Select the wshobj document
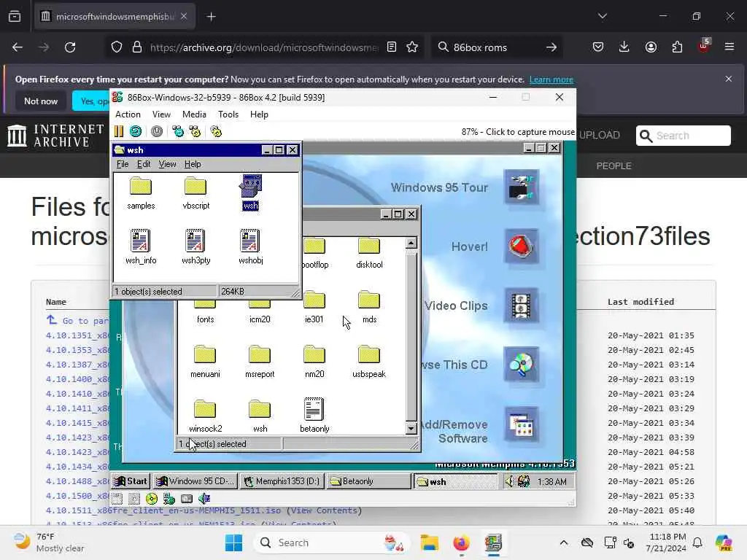Screen dimensions: 747x560 click(x=251, y=246)
